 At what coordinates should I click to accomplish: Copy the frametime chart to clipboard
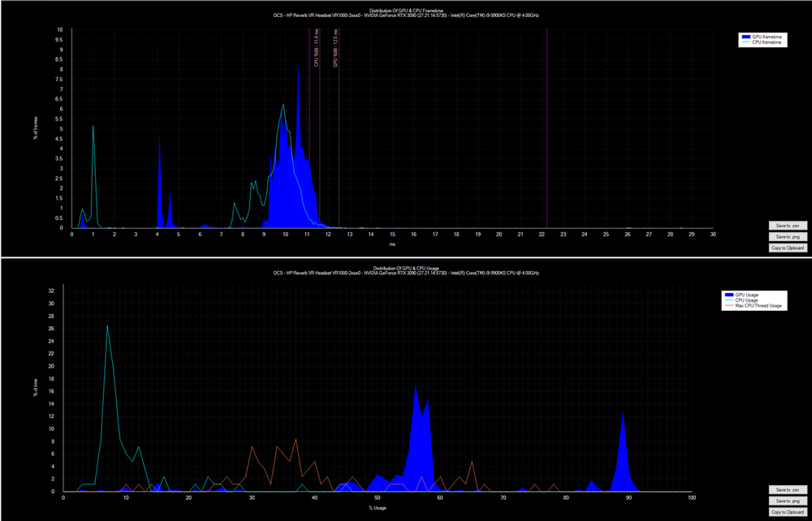787,248
